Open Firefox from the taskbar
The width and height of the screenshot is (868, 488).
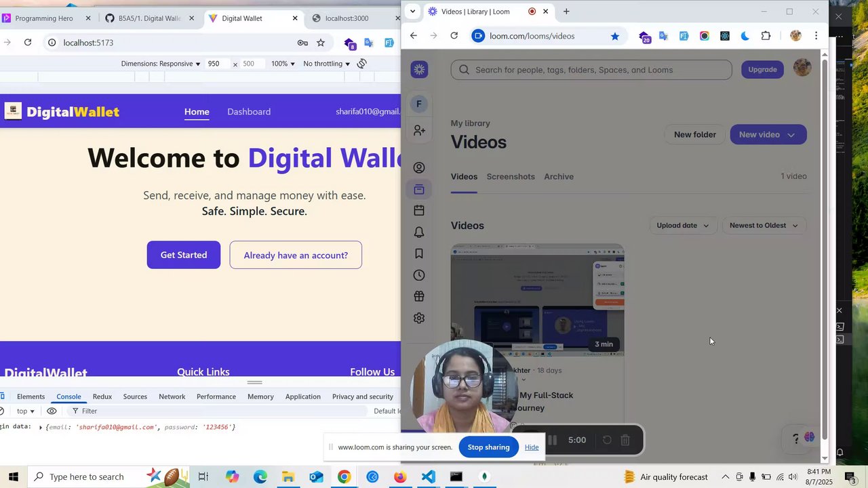[400, 476]
